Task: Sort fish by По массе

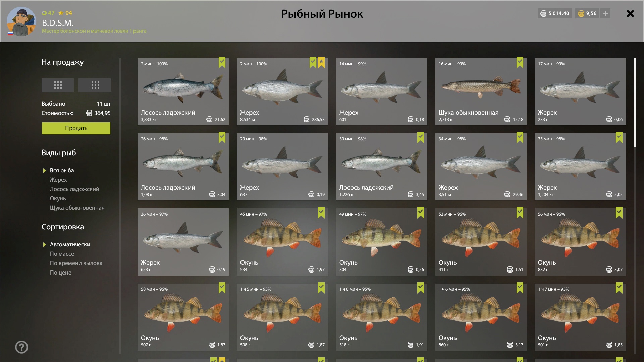Action: [62, 254]
